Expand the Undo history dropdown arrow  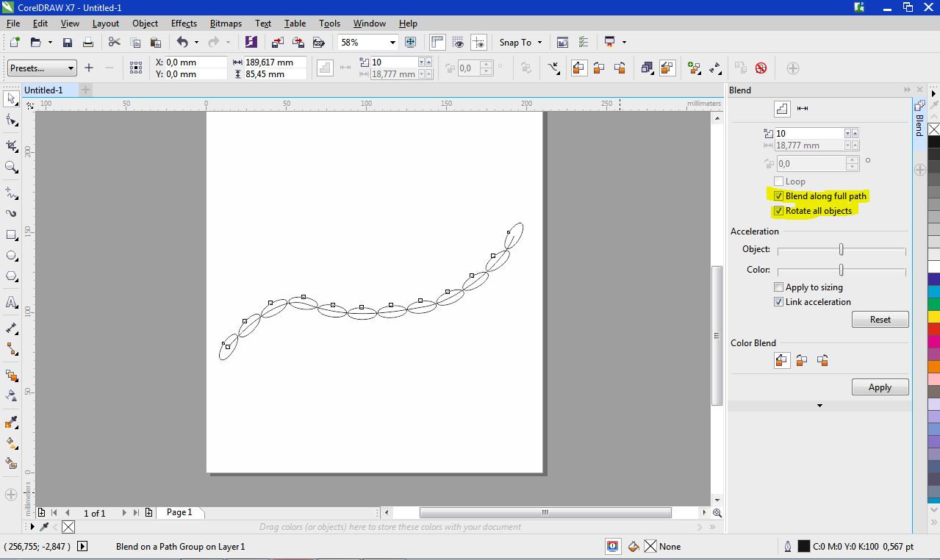pos(196,43)
